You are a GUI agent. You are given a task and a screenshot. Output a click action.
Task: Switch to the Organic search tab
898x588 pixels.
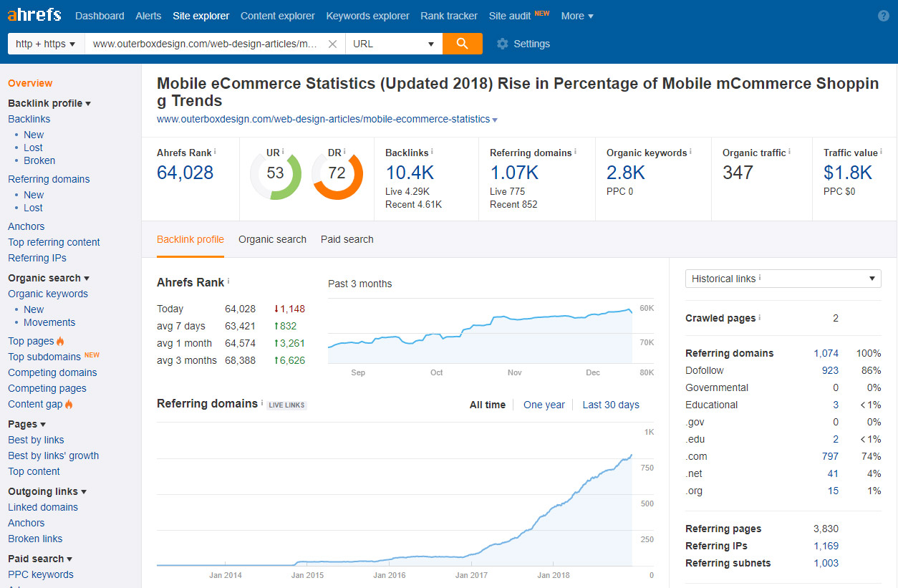pyautogui.click(x=272, y=239)
